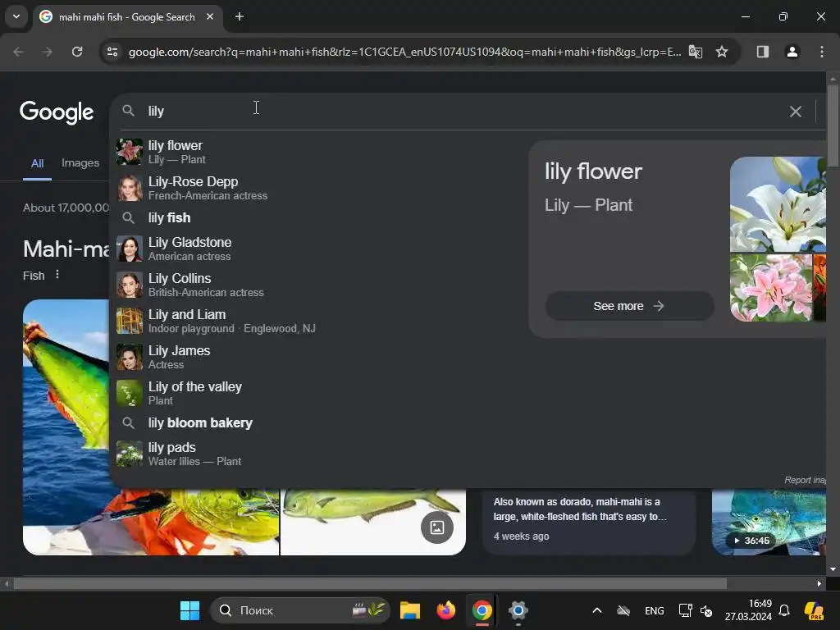Viewport: 840px width, 630px height.
Task: Reload the page with the refresh icon
Action: pos(77,52)
